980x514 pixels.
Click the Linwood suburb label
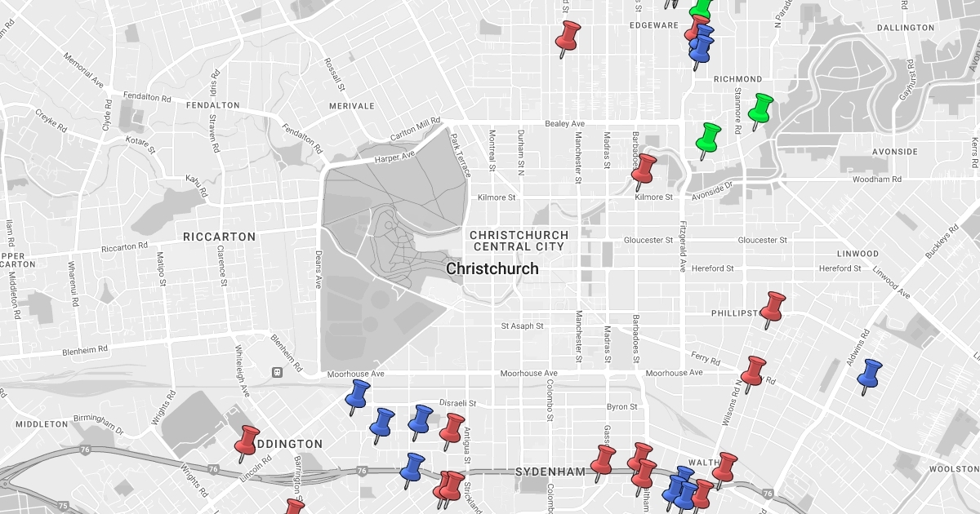857,254
